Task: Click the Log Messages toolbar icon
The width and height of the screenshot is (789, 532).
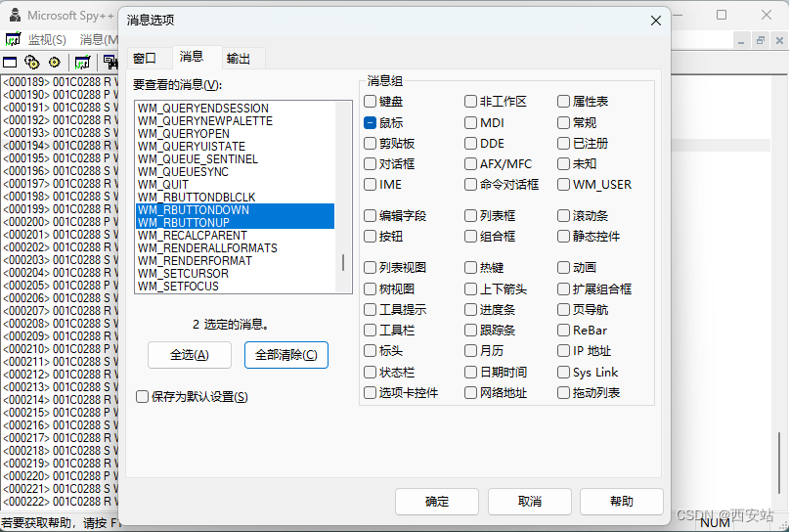Action: click(x=82, y=62)
